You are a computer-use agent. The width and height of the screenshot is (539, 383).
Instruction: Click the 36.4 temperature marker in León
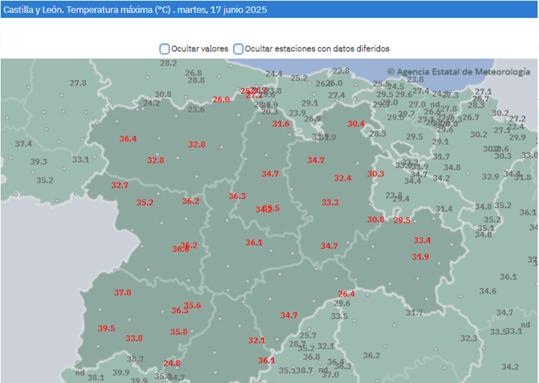point(128,139)
